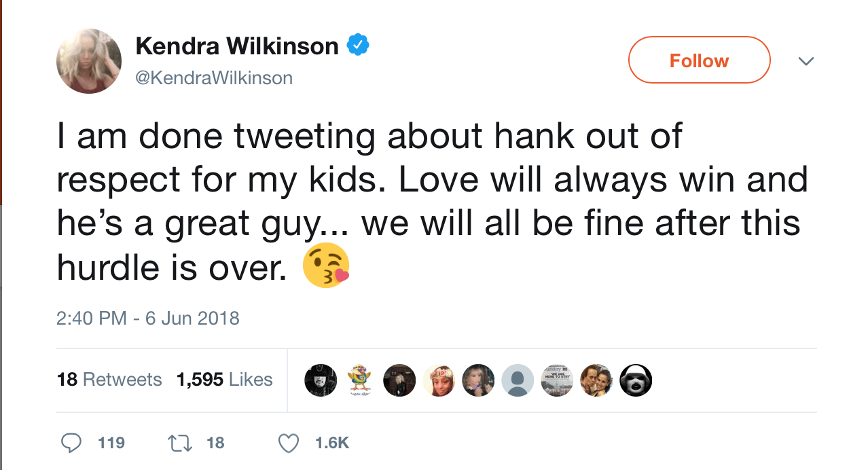868x470 pixels.
Task: Click the @KendraWilkinson handle
Action: tap(214, 78)
